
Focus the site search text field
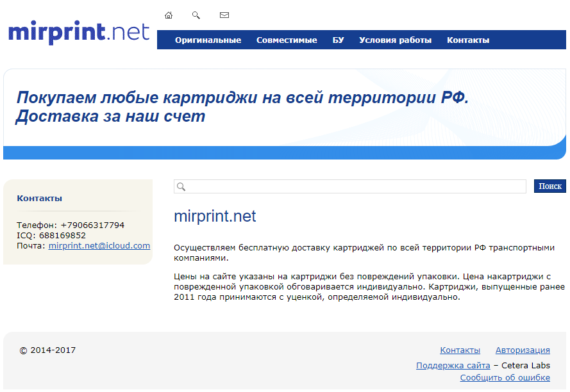pos(356,186)
